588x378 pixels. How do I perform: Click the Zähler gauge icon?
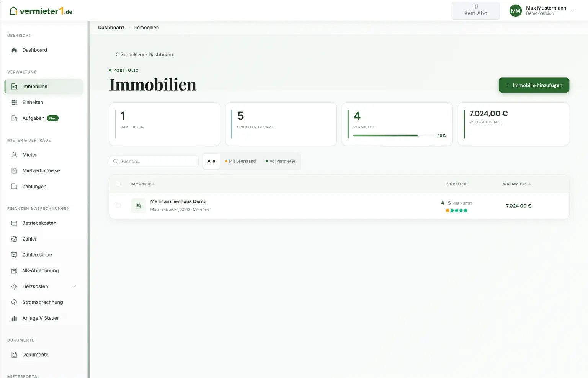(x=14, y=239)
